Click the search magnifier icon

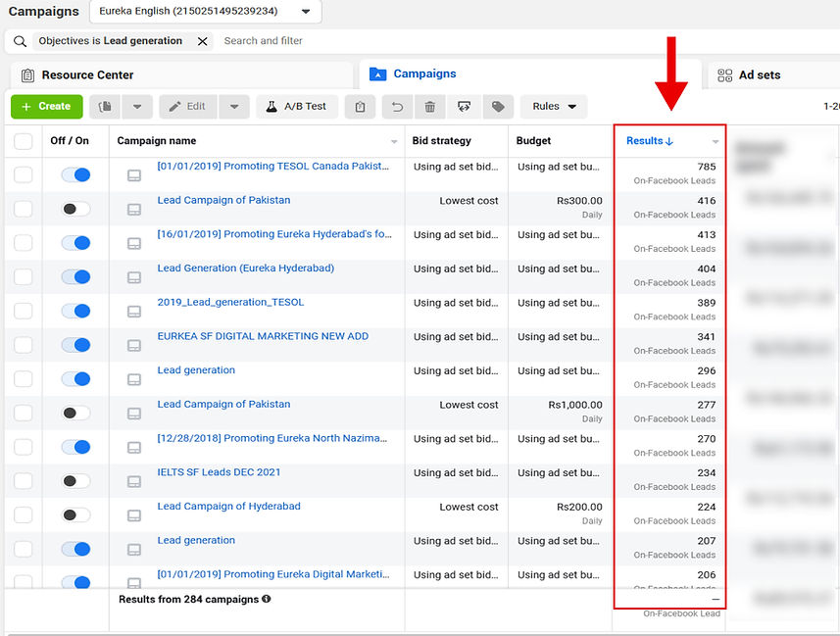20,41
